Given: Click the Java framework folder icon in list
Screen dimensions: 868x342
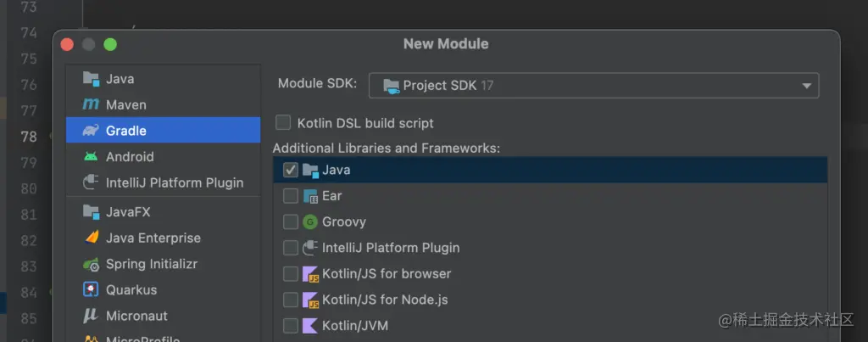Looking at the screenshot, I should tap(310, 171).
